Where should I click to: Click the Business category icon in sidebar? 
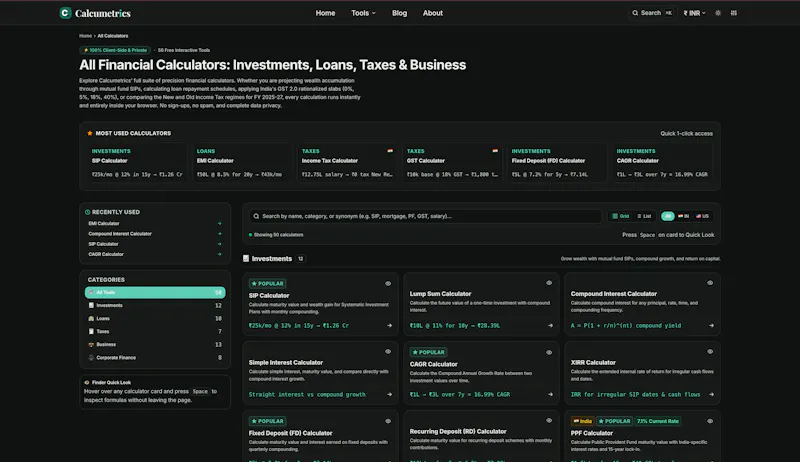pyautogui.click(x=91, y=345)
